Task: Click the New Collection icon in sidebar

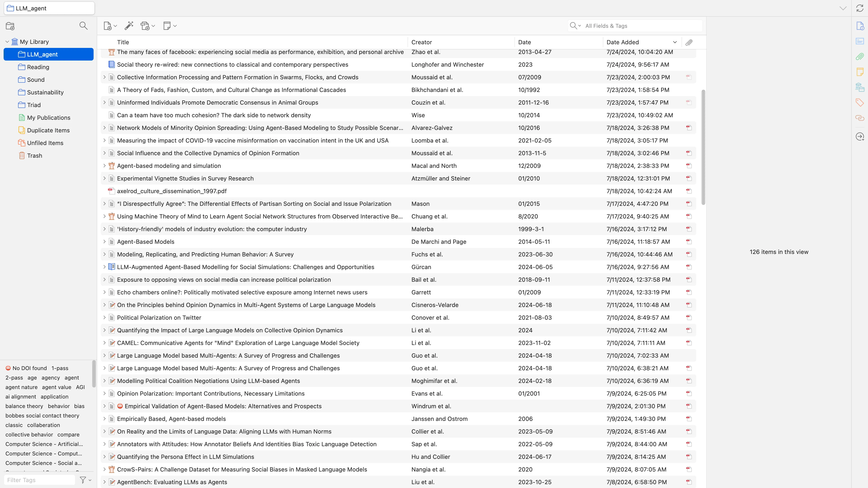Action: [x=10, y=26]
